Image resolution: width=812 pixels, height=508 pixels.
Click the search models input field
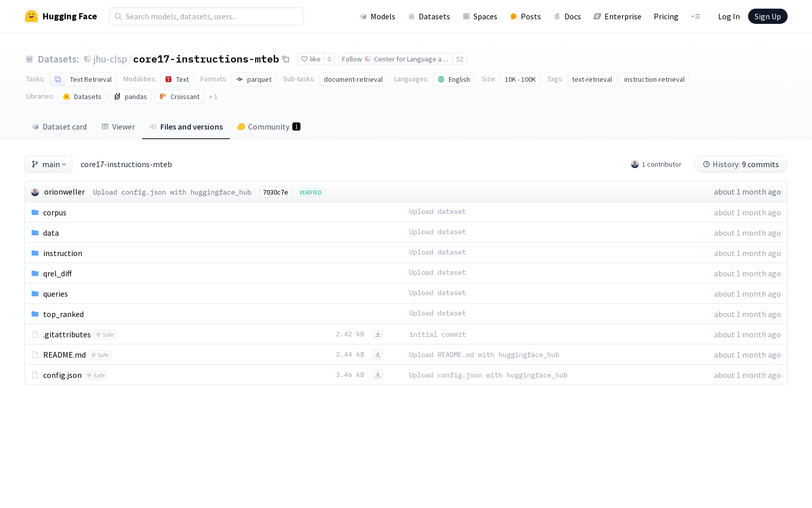(x=207, y=16)
